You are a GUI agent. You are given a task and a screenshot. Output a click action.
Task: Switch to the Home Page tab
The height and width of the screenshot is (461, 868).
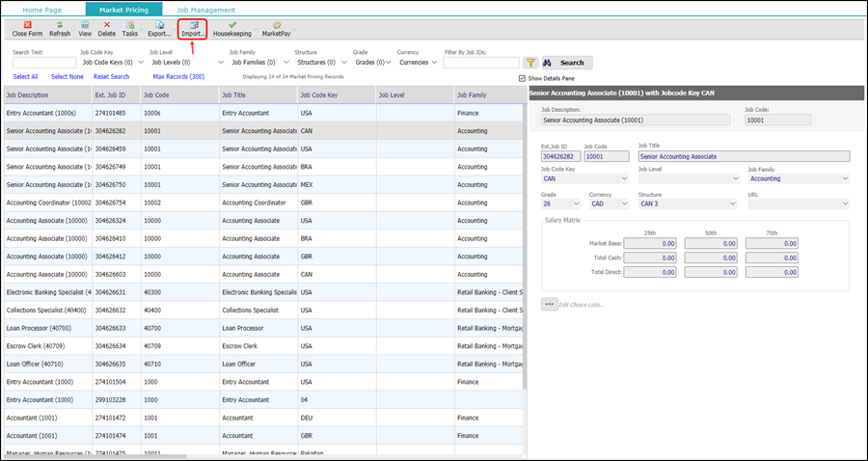pos(42,10)
